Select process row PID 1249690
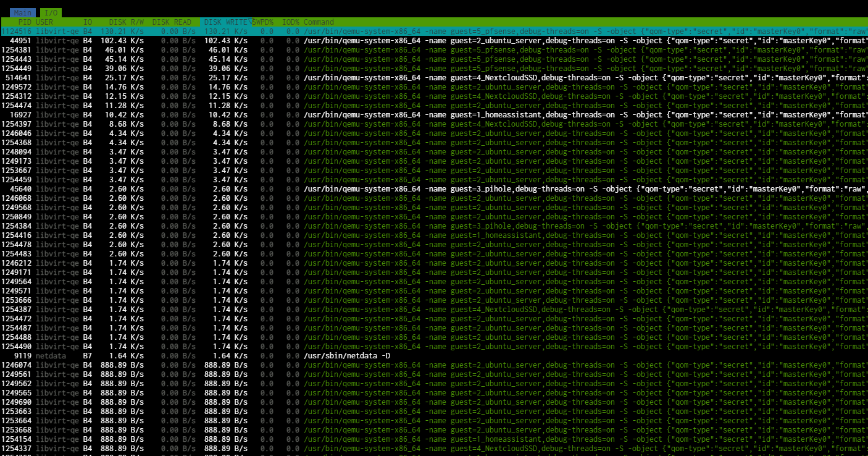The image size is (868, 456). 434,402
